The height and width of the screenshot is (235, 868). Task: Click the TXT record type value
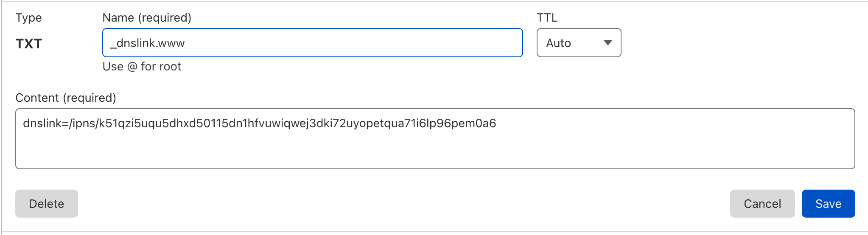[29, 44]
